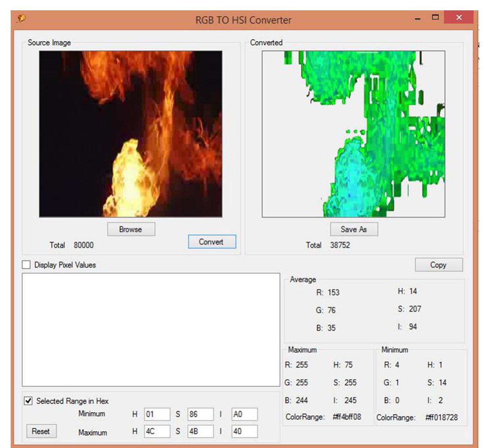
Task: Enable the Display Pixel Values checkbox
Action: pos(26,265)
